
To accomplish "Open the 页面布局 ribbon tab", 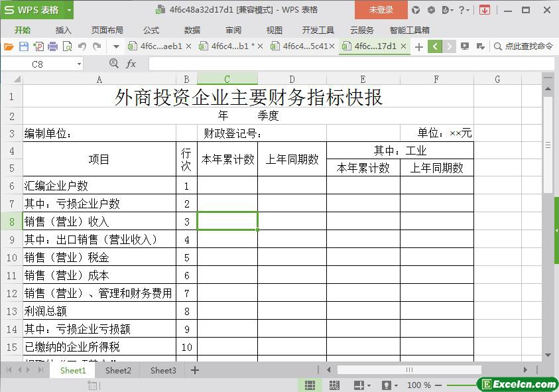I will pyautogui.click(x=107, y=31).
